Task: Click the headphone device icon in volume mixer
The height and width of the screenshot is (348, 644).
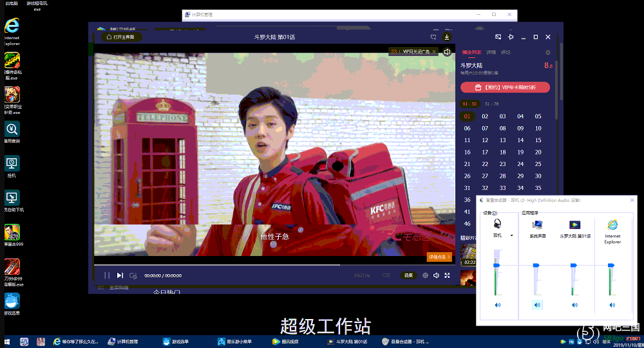Action: (497, 224)
